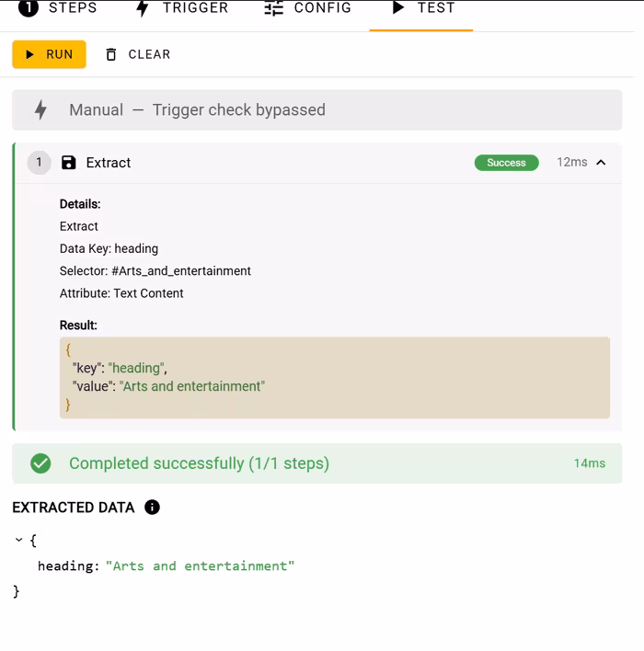Click the lightning bolt trigger tab icon
The image size is (644, 651).
click(143, 8)
